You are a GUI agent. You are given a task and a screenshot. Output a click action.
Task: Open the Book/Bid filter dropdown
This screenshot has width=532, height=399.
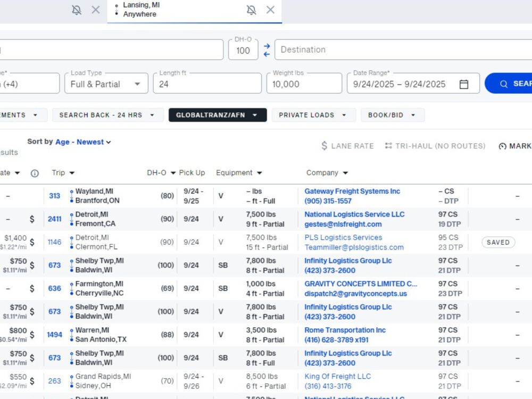(392, 115)
